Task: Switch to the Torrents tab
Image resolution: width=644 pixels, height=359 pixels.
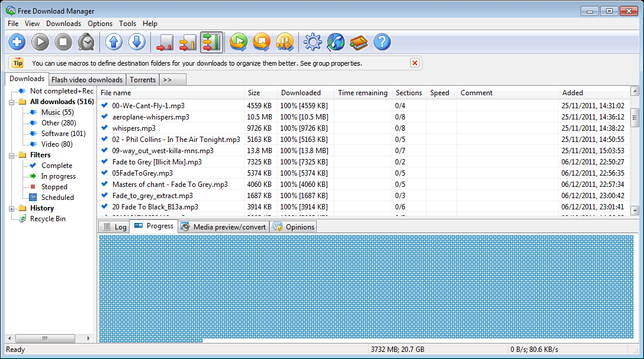Action: tap(142, 79)
